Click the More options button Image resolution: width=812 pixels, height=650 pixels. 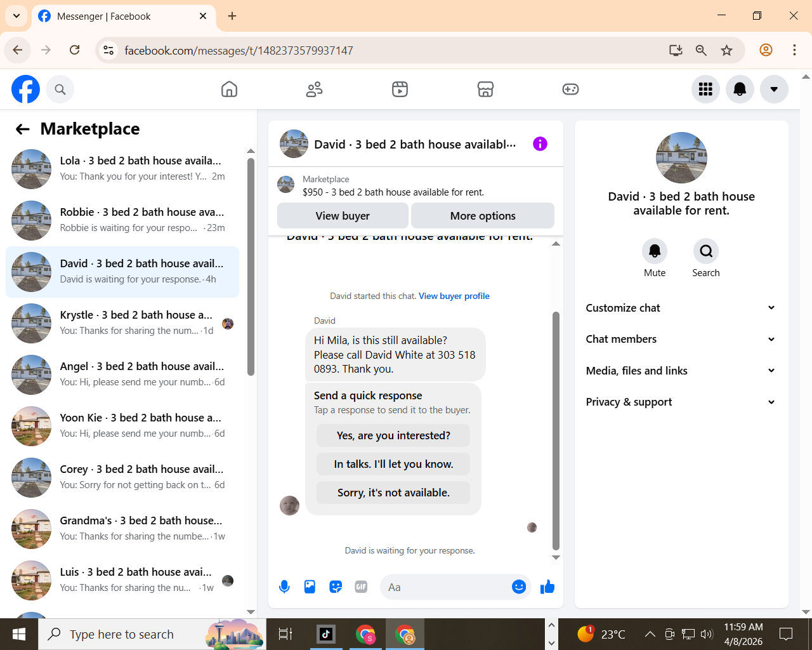click(x=483, y=216)
